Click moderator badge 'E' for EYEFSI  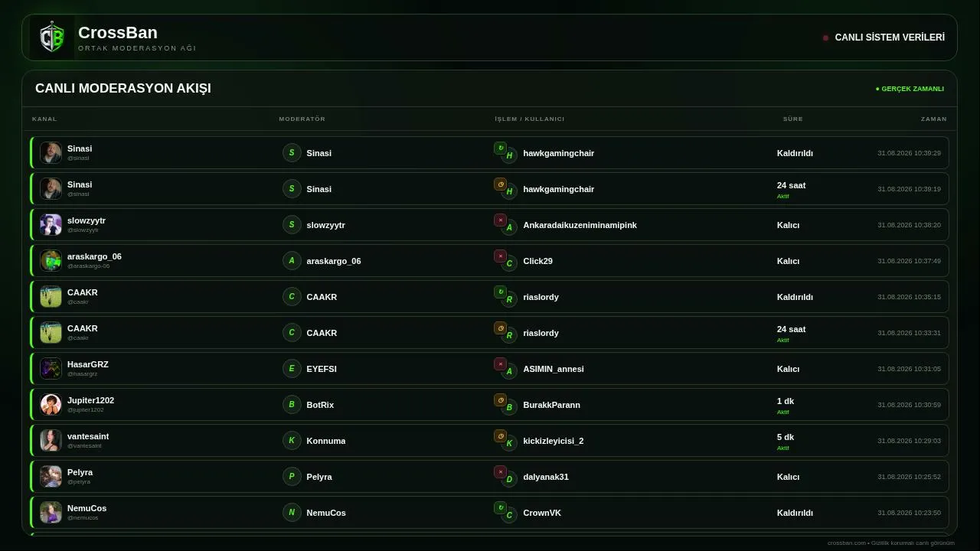click(x=292, y=369)
